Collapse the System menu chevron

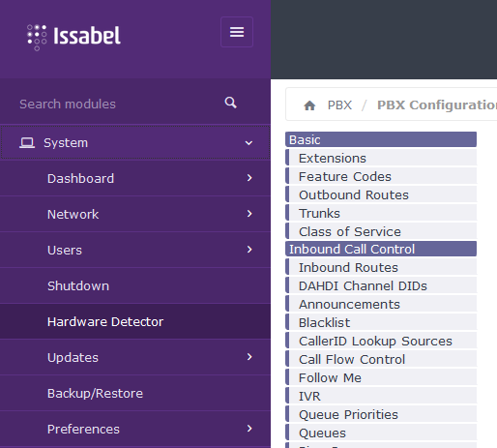coord(248,143)
